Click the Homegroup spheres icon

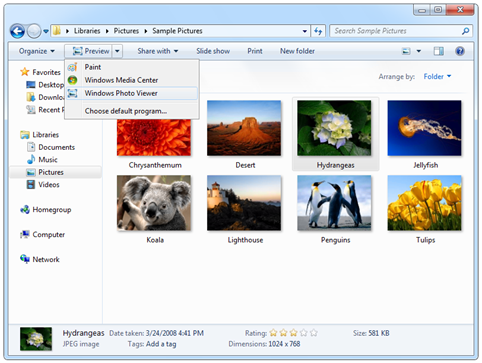pyautogui.click(x=25, y=210)
